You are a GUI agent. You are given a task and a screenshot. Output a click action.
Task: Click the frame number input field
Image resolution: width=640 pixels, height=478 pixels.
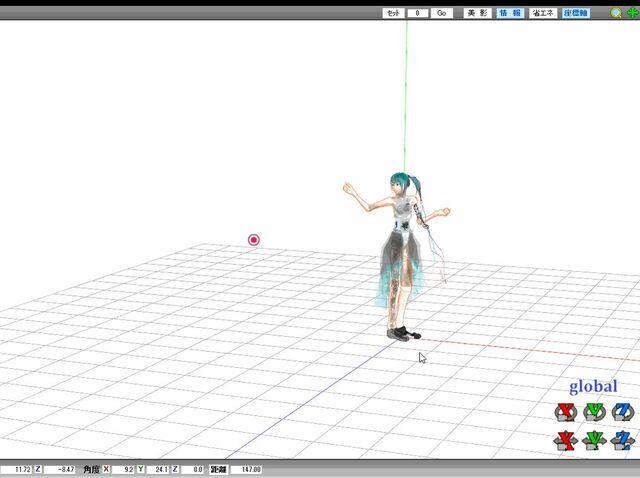click(418, 13)
